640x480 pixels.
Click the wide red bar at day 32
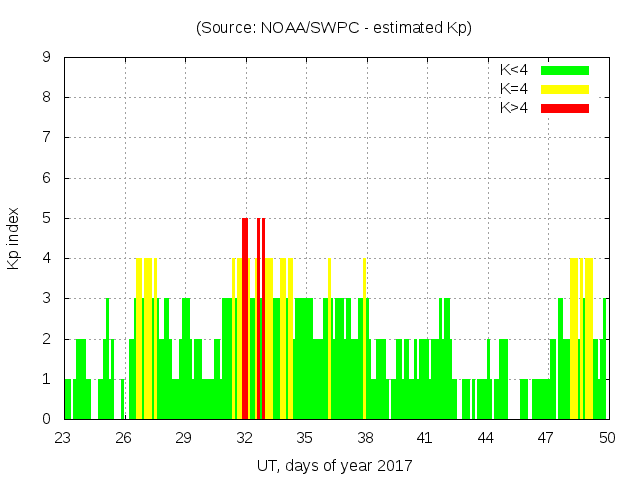(245, 320)
